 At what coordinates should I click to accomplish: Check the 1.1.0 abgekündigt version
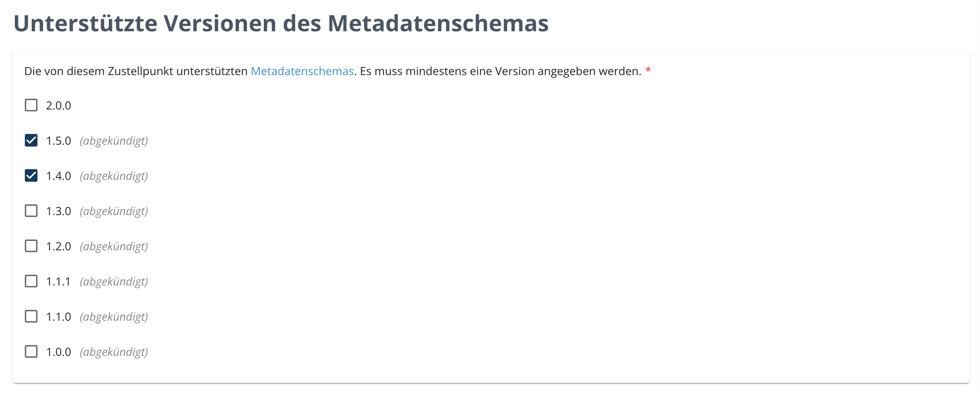(31, 316)
